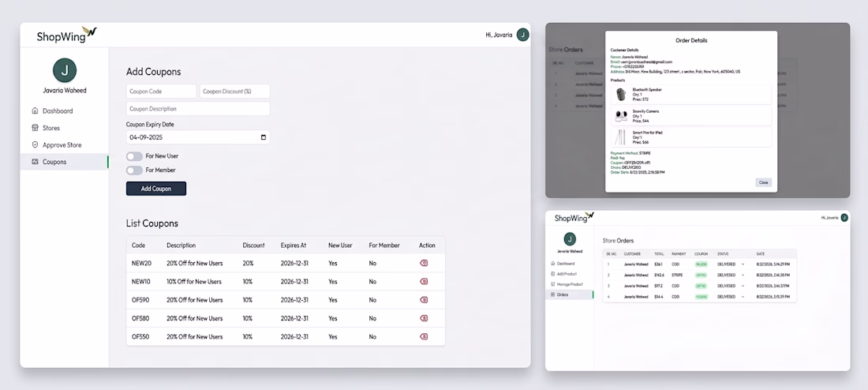Remove the OF590 coupon using delete icon

tap(424, 300)
